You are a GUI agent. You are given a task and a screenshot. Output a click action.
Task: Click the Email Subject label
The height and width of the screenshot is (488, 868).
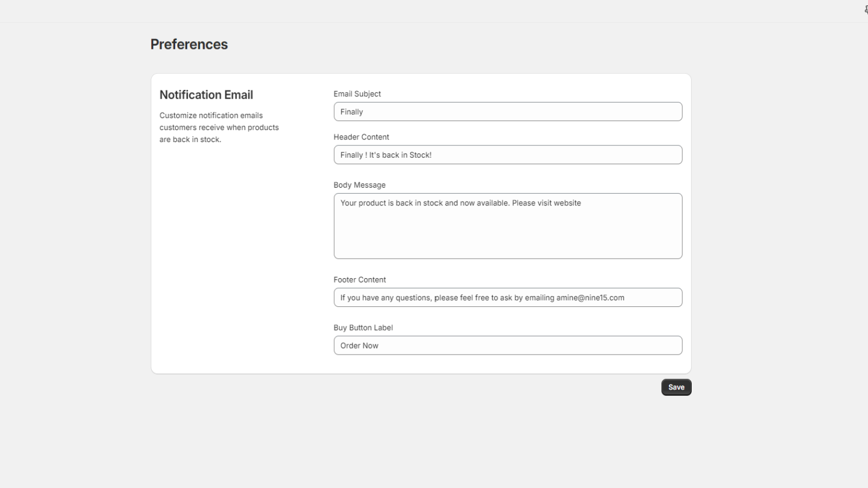357,94
